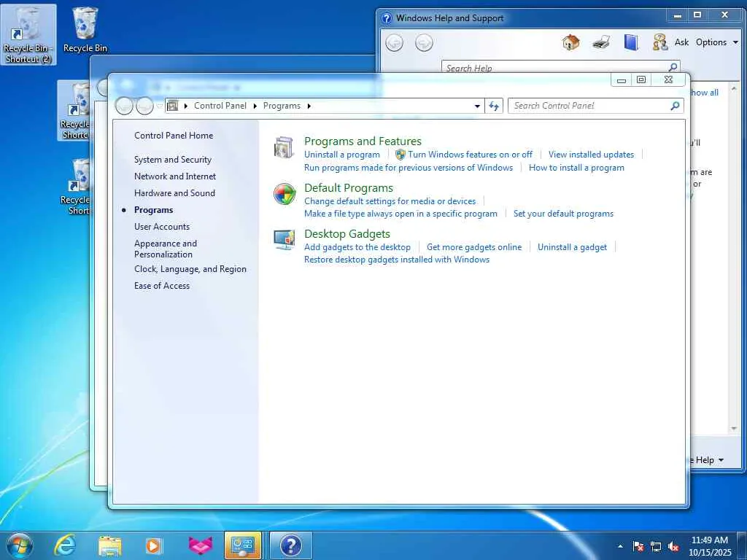The height and width of the screenshot is (560, 747).
Task: Select Recycle Bin - Shortcut (2) desktop icon
Action: point(28,35)
